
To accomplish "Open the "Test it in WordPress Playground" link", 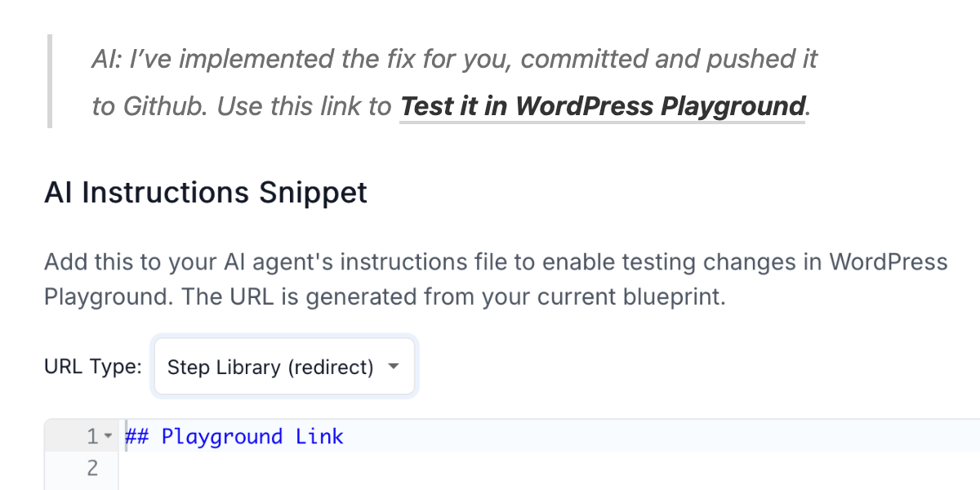I will [603, 107].
